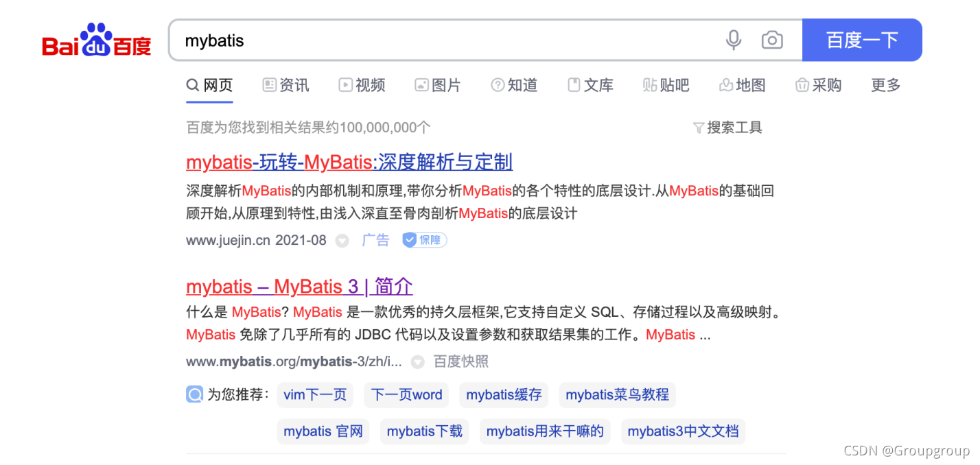Select the mybatis下载 suggestion
This screenshot has height=465, width=980.
(425, 431)
